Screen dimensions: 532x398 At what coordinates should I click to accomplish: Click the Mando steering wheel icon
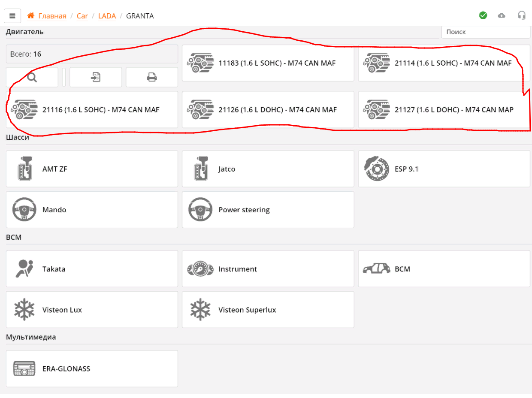point(24,210)
